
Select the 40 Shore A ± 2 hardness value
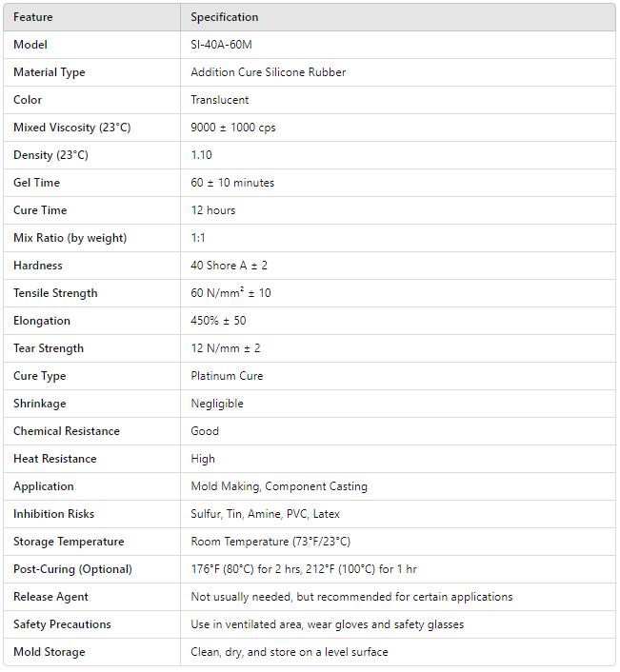tap(230, 266)
